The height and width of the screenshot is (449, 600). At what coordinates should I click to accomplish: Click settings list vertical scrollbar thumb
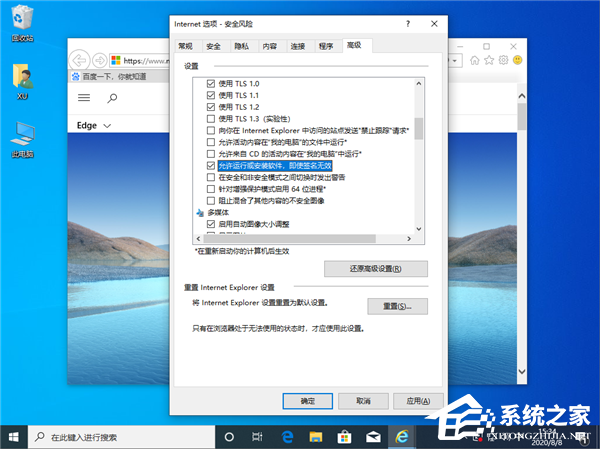pos(419,129)
